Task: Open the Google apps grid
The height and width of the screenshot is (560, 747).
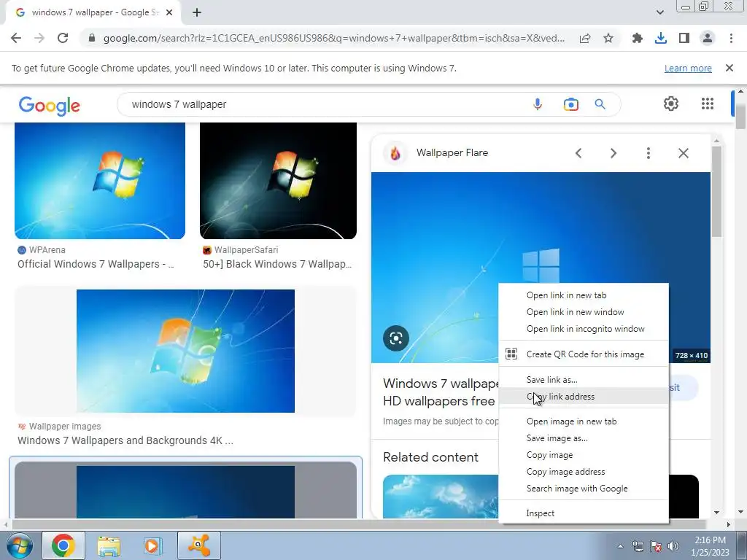Action: 708,104
